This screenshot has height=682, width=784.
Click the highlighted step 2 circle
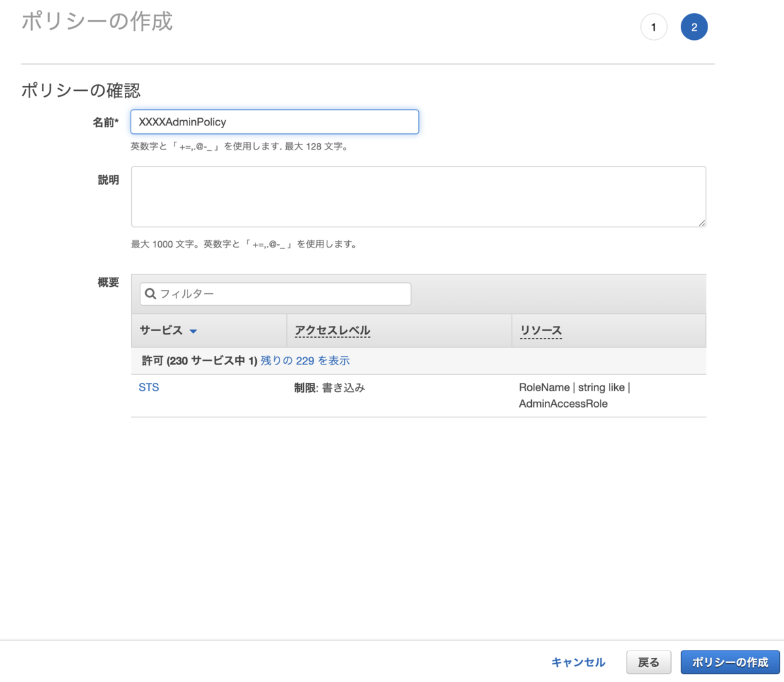694,27
